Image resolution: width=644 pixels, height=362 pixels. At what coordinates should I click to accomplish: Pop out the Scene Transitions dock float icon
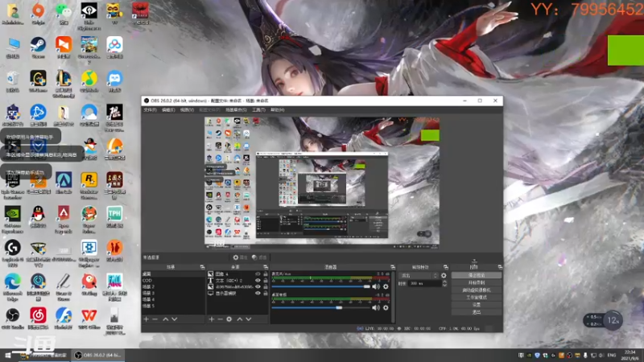(x=446, y=267)
